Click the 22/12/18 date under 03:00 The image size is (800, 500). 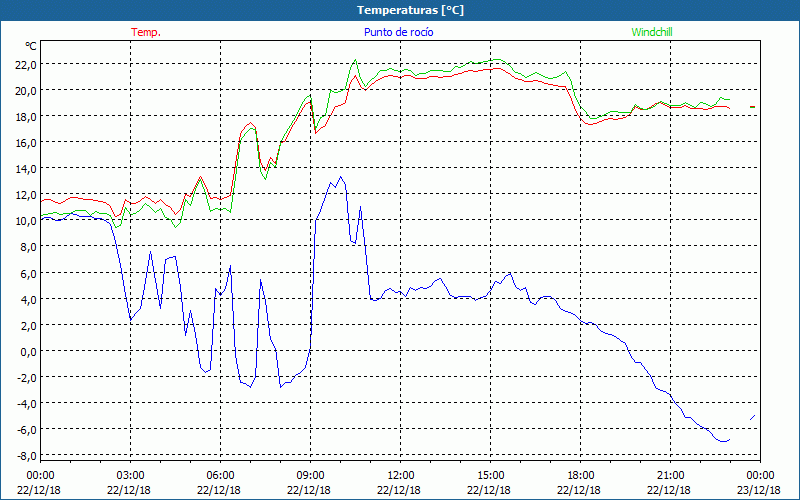(x=130, y=490)
